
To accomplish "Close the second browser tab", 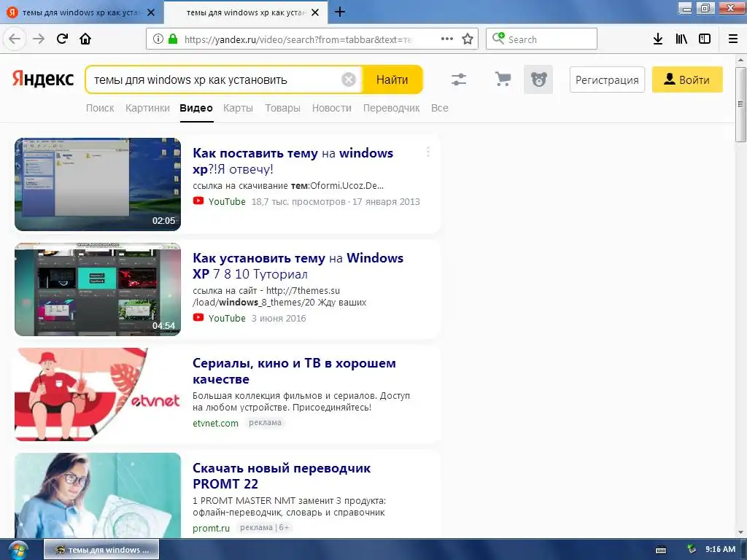I will click(315, 12).
